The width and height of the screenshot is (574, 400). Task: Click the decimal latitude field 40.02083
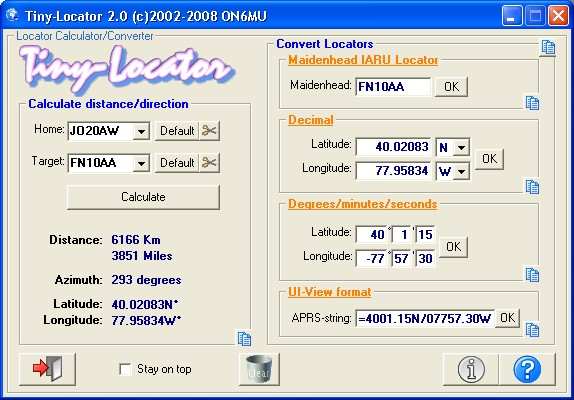tap(393, 147)
